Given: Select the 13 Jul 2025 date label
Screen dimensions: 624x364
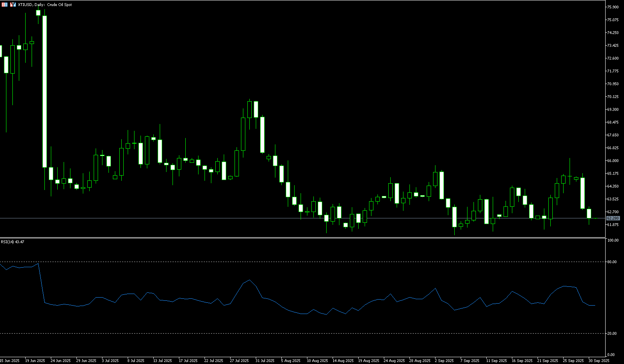Looking at the screenshot, I should [163, 361].
